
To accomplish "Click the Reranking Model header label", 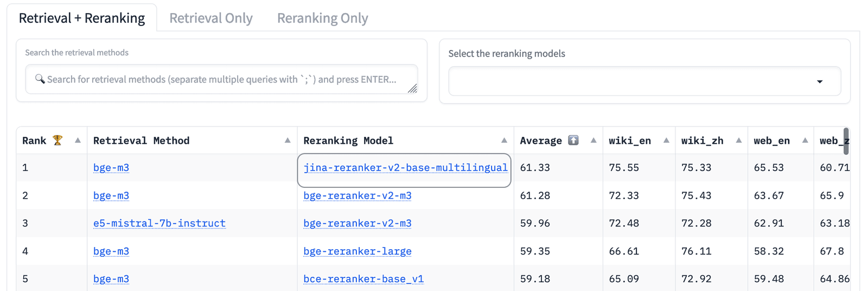I will point(348,141).
